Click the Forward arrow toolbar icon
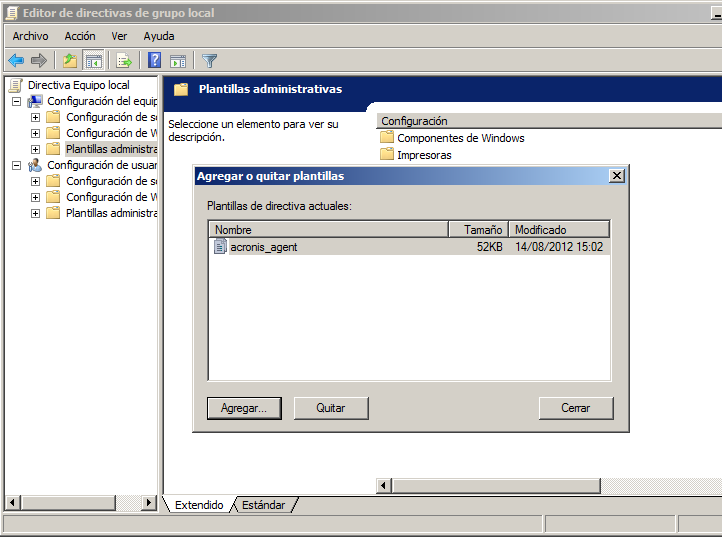The image size is (722, 537). pos(39,60)
